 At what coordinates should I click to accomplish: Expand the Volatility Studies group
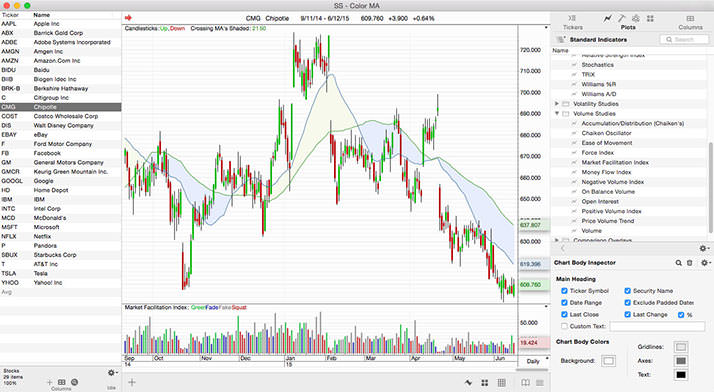click(x=556, y=104)
